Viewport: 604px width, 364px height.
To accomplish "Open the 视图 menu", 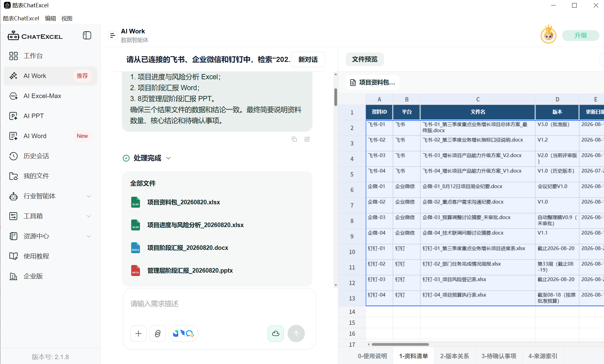I will pos(67,19).
